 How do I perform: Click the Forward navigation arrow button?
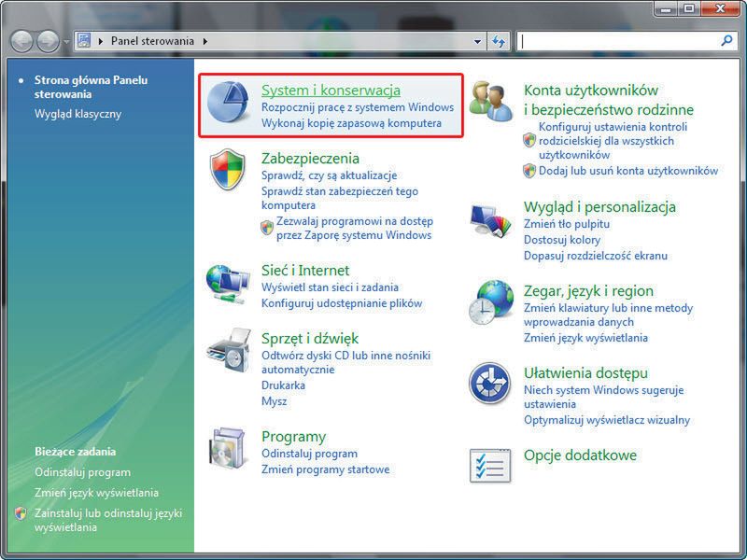[x=49, y=42]
